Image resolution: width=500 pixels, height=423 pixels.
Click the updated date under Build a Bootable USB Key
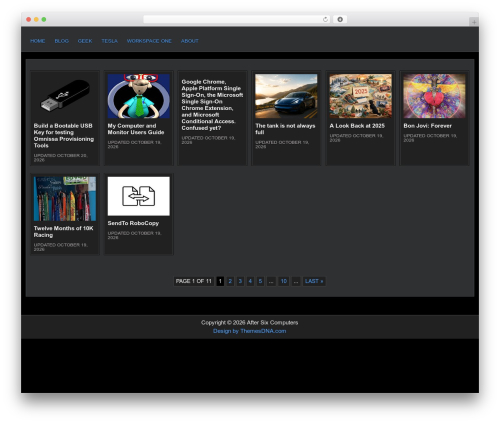(x=61, y=158)
